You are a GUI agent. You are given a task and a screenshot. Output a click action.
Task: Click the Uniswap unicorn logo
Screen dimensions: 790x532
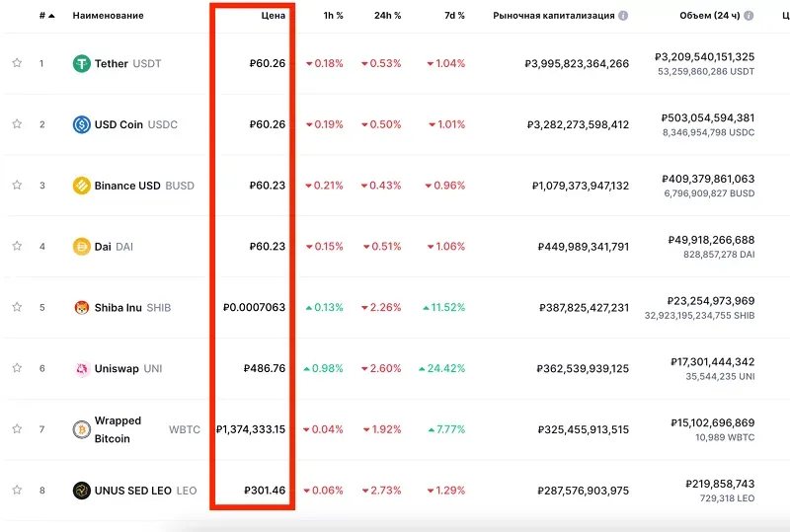point(82,368)
